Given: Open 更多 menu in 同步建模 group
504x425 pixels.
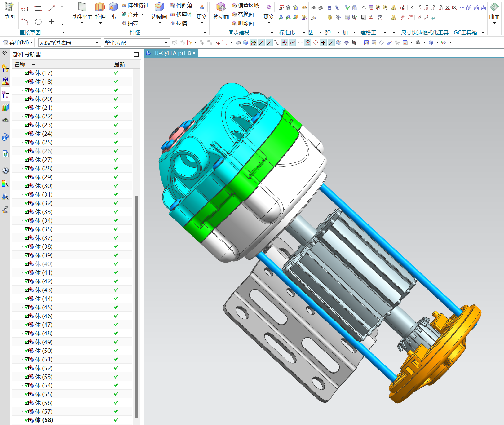Looking at the screenshot, I should coord(269,13).
